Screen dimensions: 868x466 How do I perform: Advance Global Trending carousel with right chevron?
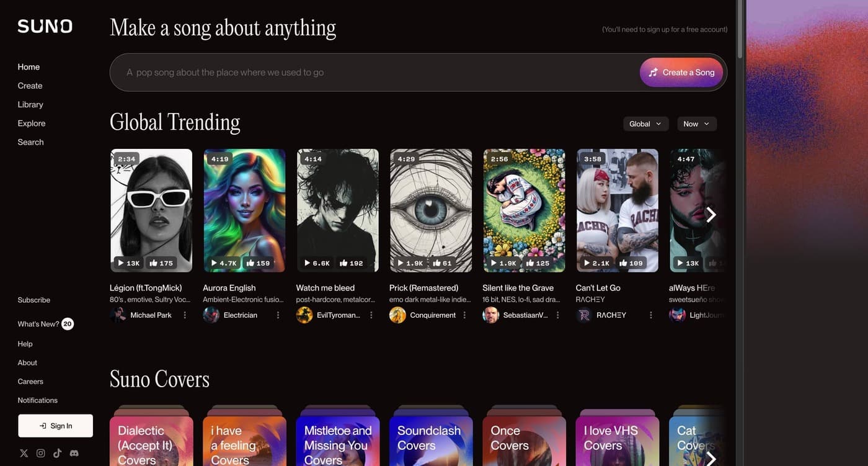[x=711, y=215]
